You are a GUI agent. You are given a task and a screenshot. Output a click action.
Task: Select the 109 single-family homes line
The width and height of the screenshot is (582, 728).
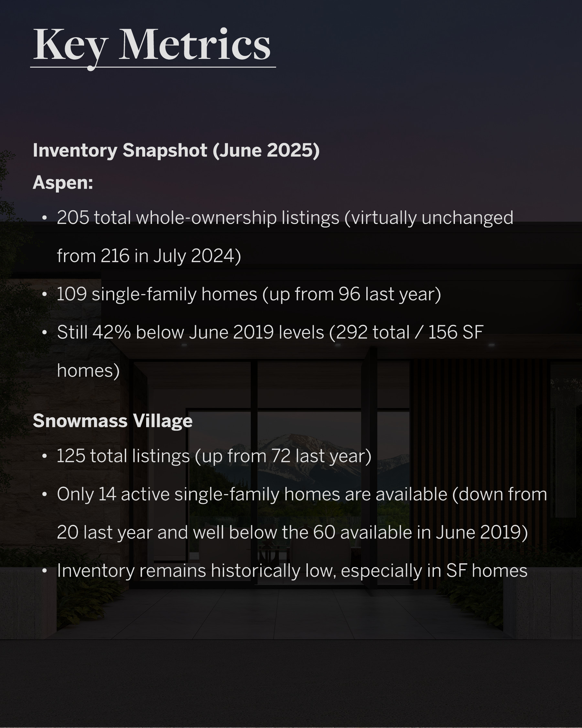[x=249, y=294]
